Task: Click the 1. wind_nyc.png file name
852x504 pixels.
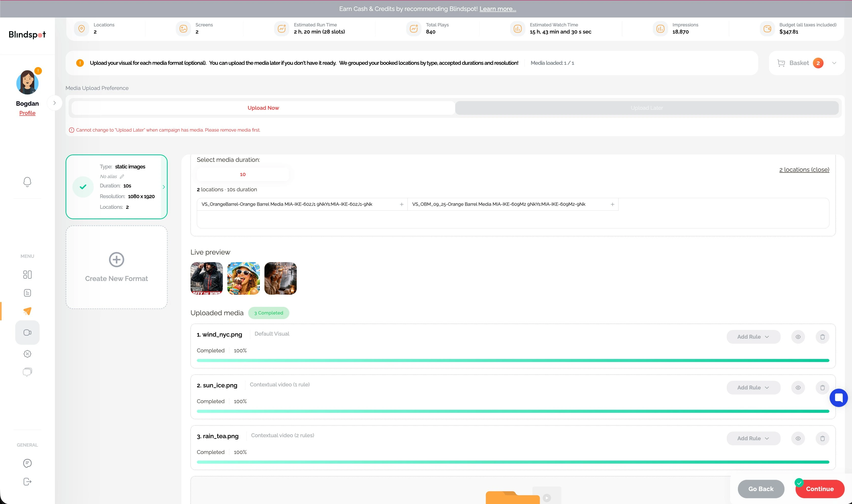Action: (219, 335)
